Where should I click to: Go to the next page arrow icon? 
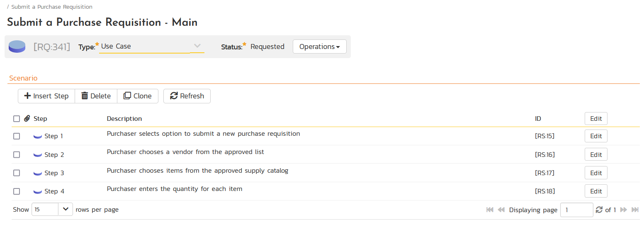pyautogui.click(x=623, y=210)
